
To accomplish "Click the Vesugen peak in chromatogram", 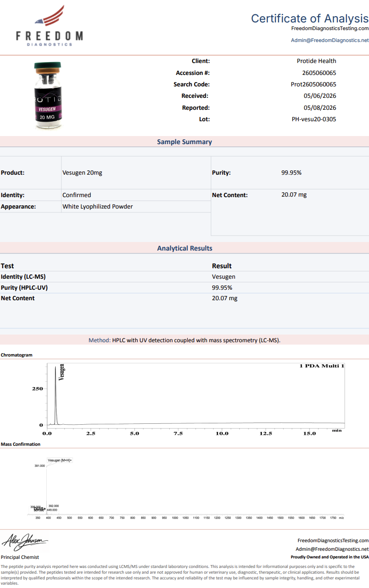I will pos(56,395).
